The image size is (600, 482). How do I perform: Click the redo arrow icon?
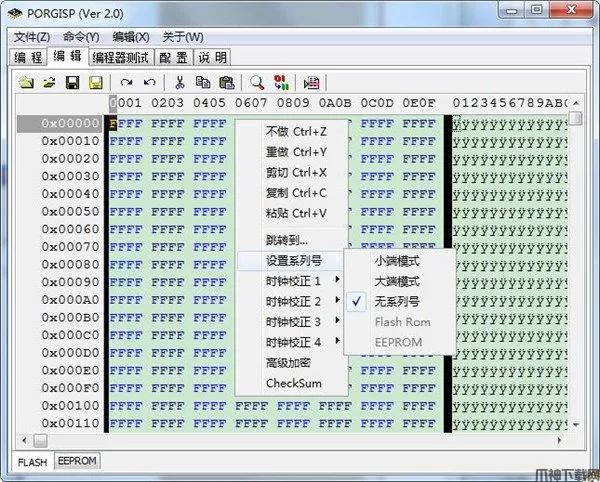click(126, 82)
